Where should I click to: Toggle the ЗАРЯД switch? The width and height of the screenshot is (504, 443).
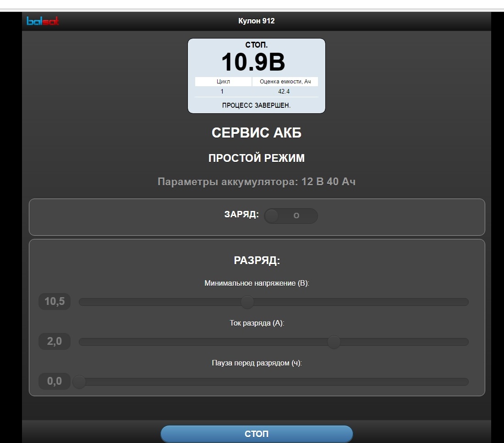coord(291,216)
